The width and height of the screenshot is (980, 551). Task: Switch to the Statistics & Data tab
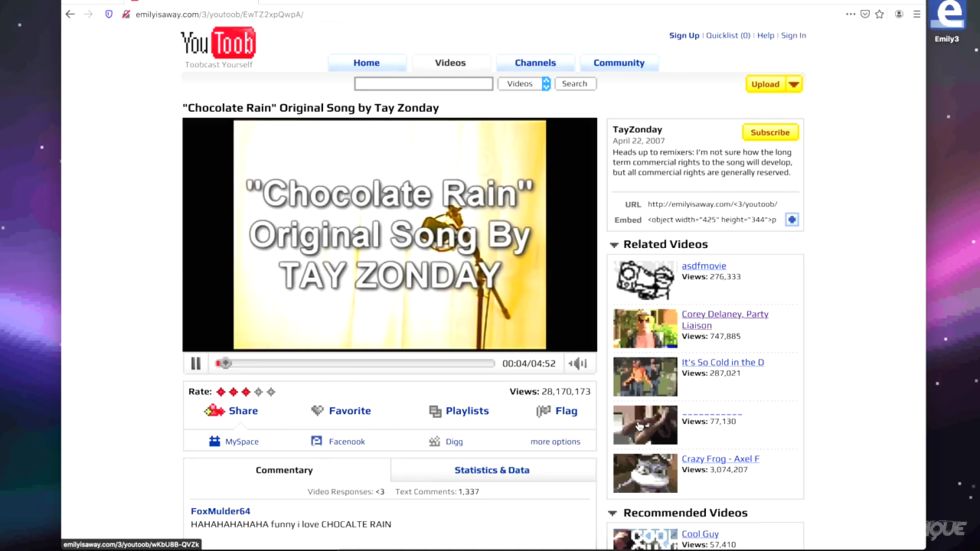click(492, 470)
